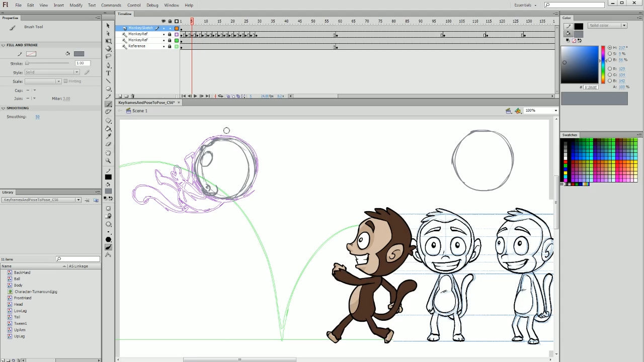
Task: Open the Modify menu
Action: [76, 5]
